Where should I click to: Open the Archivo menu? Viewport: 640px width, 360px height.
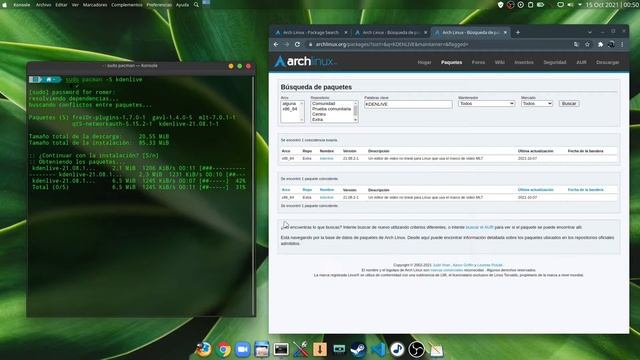[43, 5]
